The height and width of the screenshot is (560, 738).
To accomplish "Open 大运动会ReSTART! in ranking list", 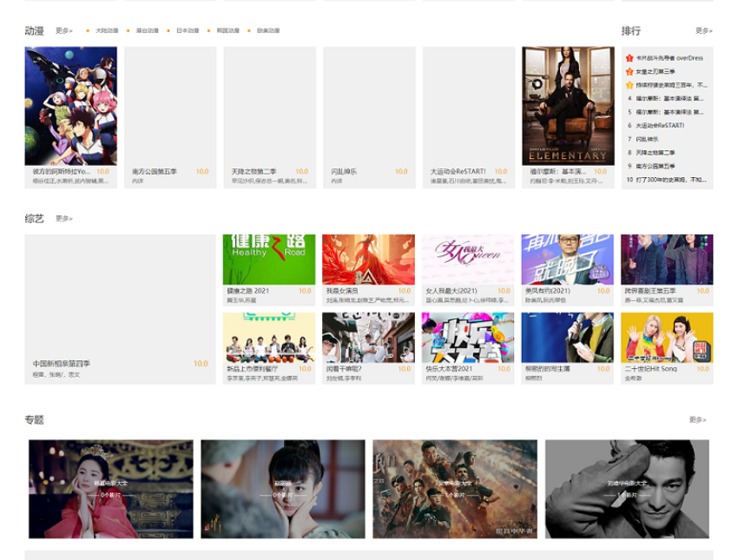I will point(660,125).
